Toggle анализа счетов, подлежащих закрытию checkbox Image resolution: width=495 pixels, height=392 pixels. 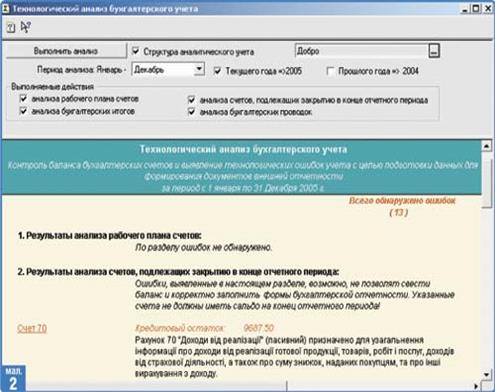coord(192,100)
